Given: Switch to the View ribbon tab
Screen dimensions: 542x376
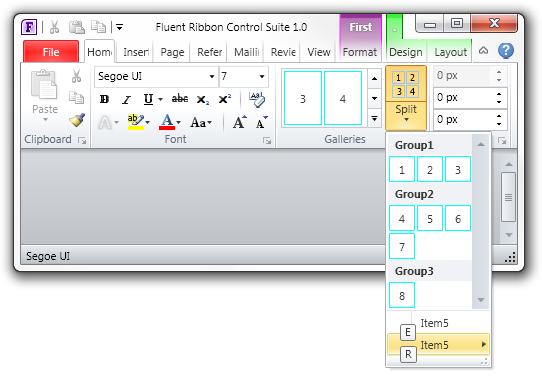Looking at the screenshot, I should coord(319,52).
